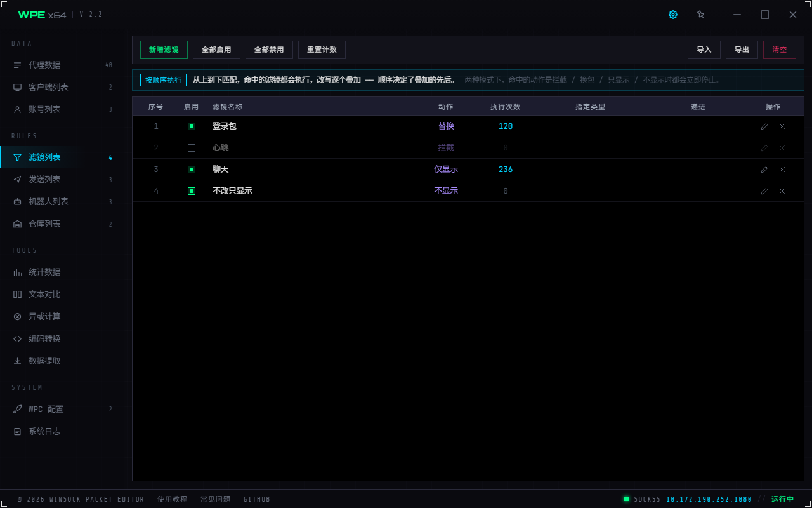The height and width of the screenshot is (508, 812).
Task: Click the 导入 button
Action: pyautogui.click(x=704, y=50)
